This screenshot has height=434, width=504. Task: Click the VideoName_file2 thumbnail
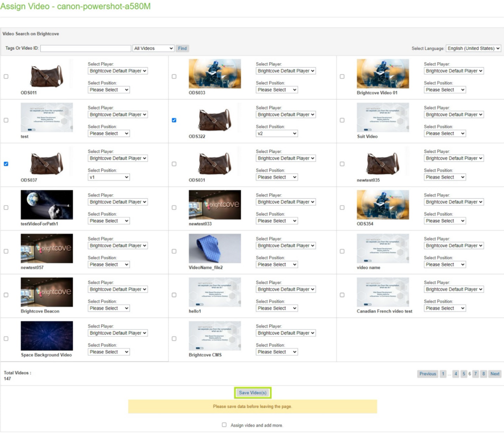(x=215, y=248)
